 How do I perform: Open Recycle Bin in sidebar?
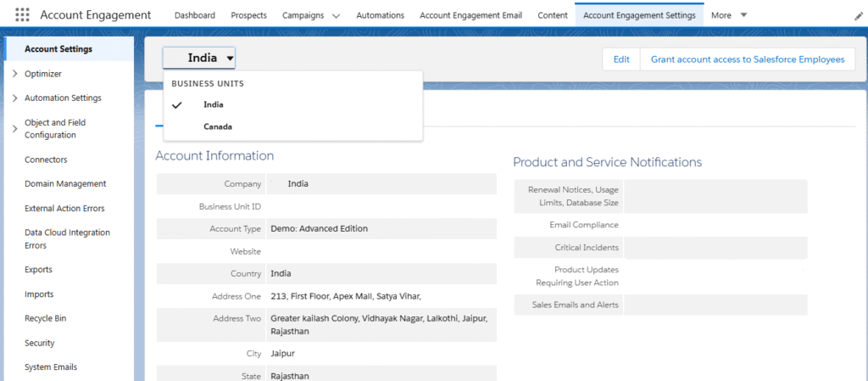click(46, 318)
